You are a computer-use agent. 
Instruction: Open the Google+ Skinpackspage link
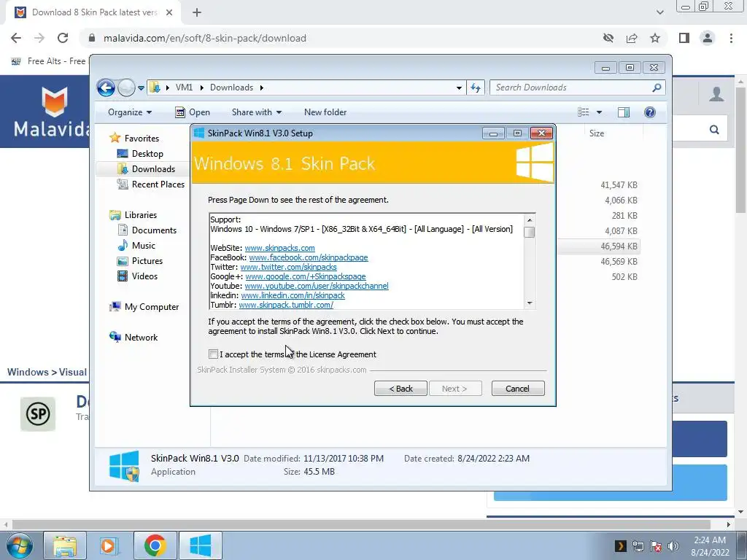coord(306,276)
